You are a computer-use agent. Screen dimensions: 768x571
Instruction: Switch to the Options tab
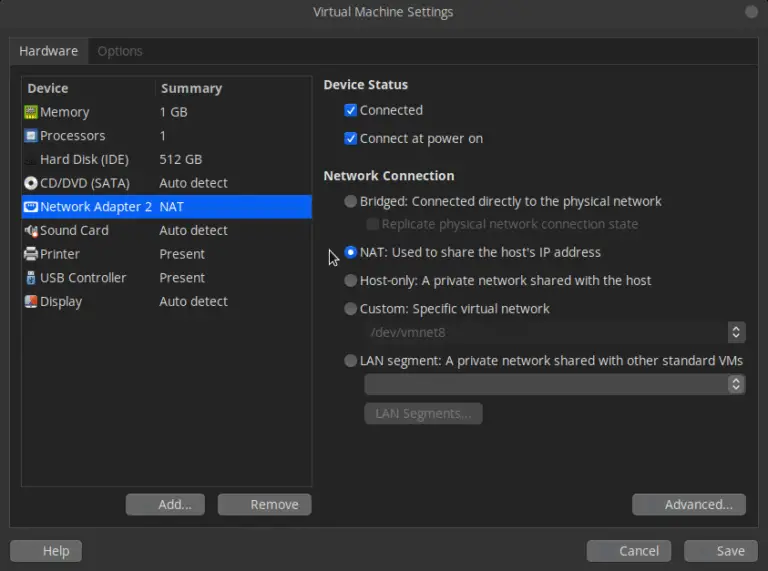click(x=120, y=51)
